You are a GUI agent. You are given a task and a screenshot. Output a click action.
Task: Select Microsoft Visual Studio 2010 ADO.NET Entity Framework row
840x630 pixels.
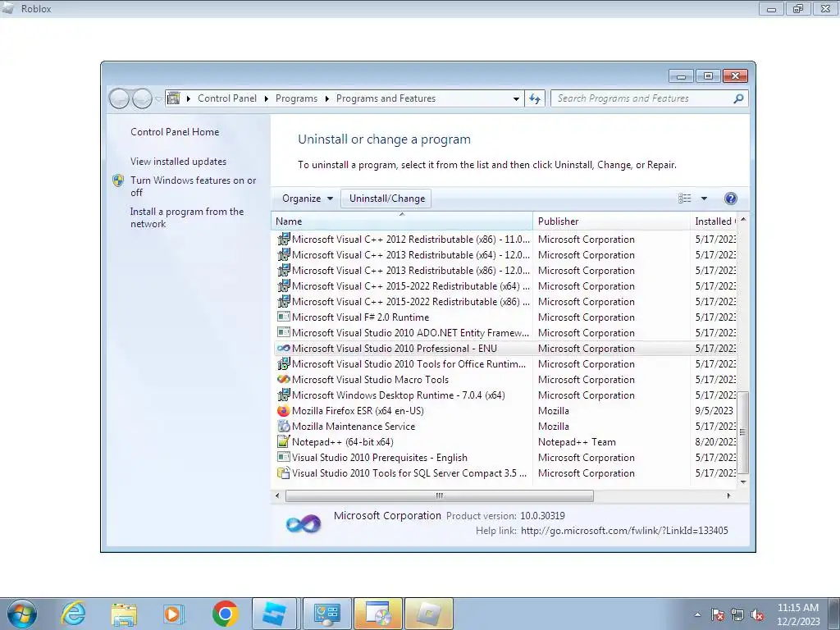tap(505, 333)
